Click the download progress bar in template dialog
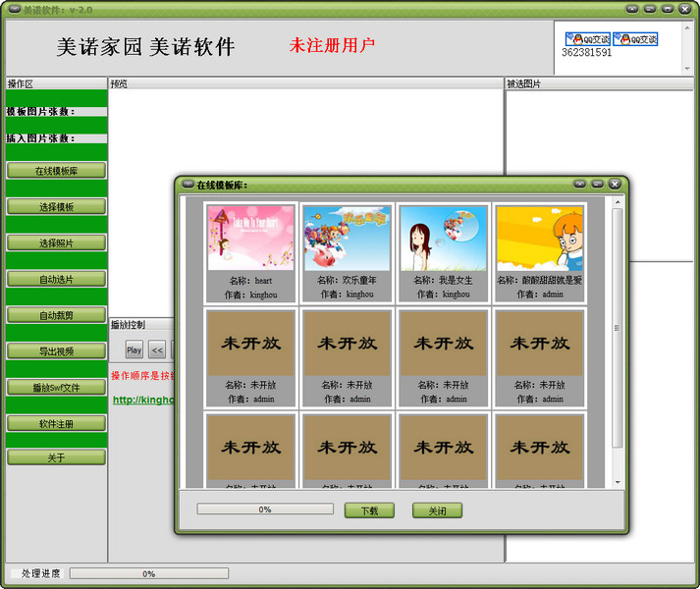This screenshot has width=700, height=589. tap(265, 509)
